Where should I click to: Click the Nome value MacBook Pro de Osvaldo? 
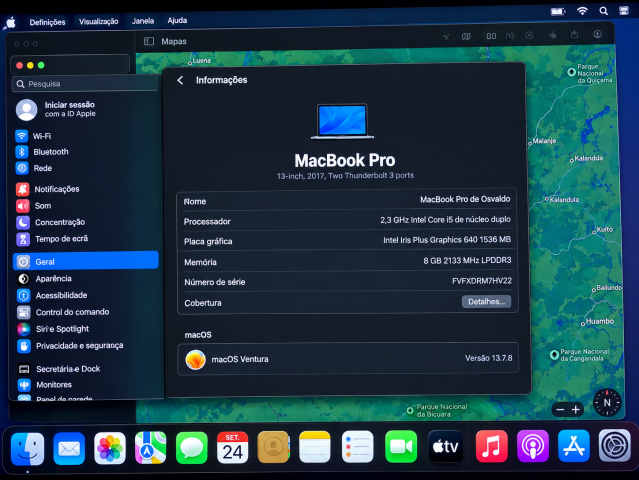point(465,199)
